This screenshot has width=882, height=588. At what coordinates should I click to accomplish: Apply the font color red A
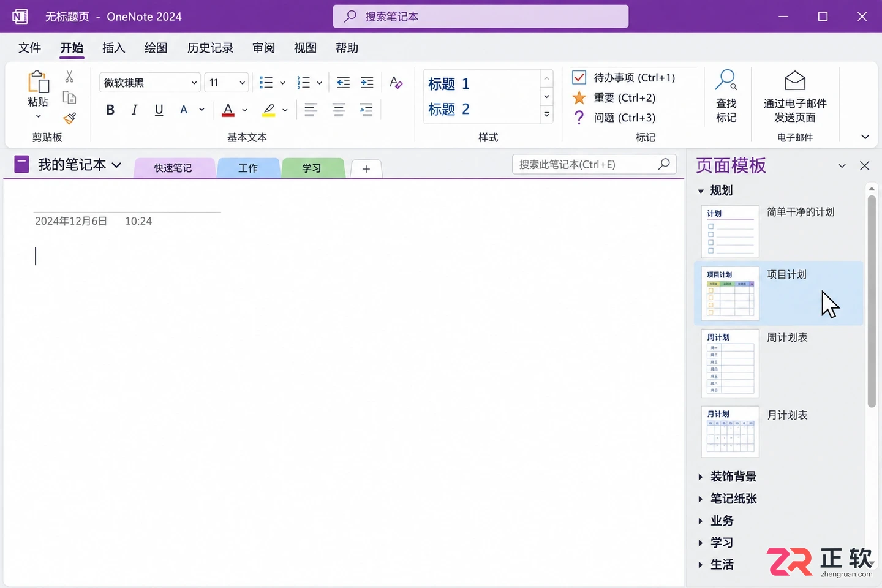228,110
